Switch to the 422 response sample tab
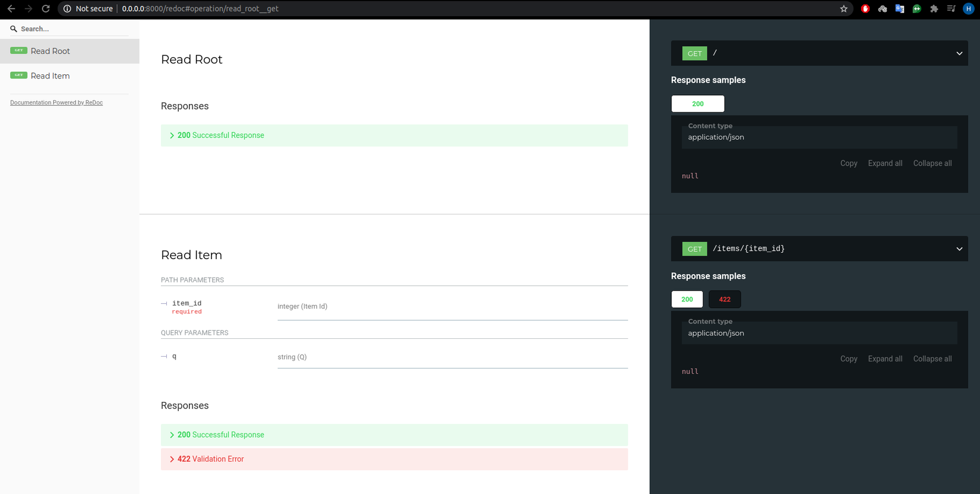This screenshot has width=980, height=494. coord(725,299)
